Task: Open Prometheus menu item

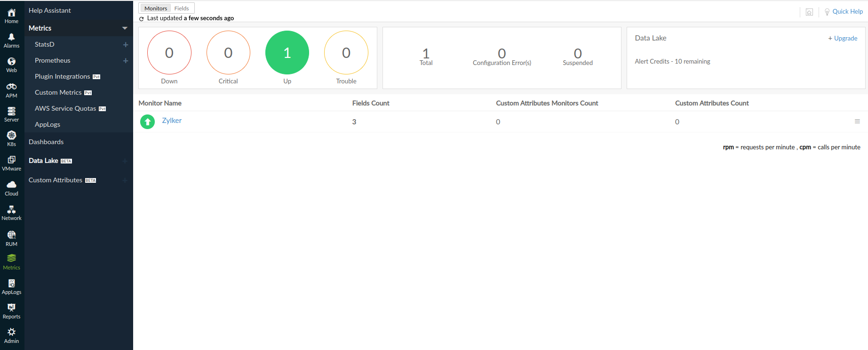Action: tap(53, 60)
